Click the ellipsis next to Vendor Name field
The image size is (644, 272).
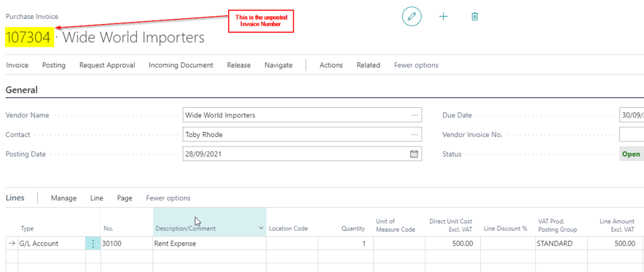coord(414,115)
